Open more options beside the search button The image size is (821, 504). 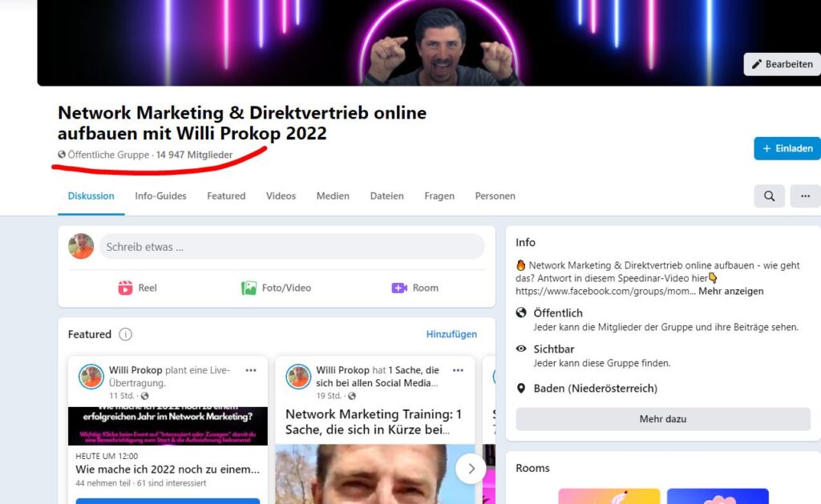pyautogui.click(x=805, y=196)
